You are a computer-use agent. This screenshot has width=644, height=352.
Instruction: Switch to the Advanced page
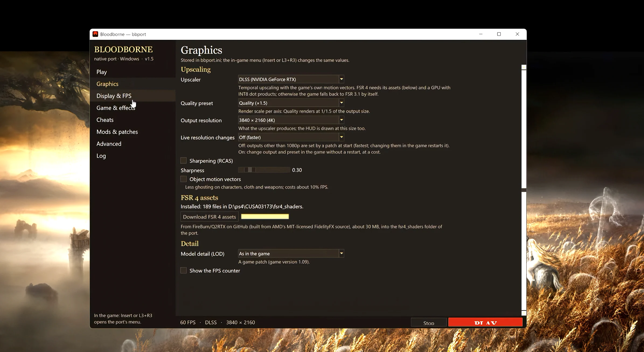[x=133, y=144]
